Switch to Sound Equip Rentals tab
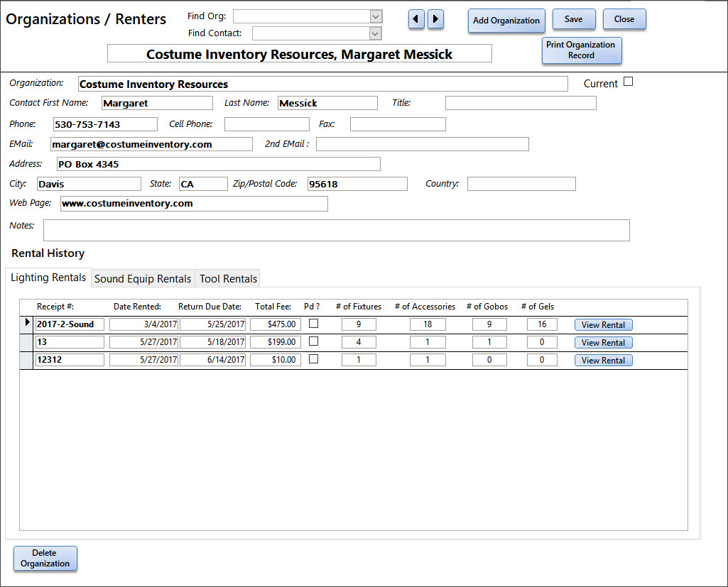Screen dimensions: 728x587 click(x=143, y=279)
